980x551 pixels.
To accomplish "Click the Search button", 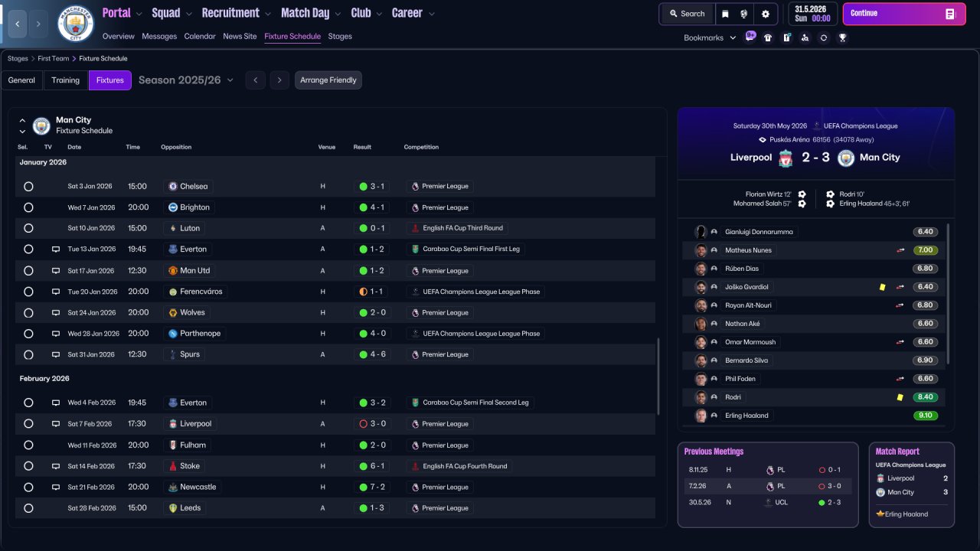I will pyautogui.click(x=687, y=14).
